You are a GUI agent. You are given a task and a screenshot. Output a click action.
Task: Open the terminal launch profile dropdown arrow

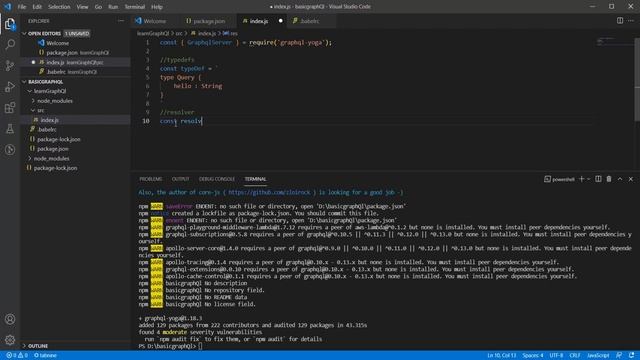589,179
